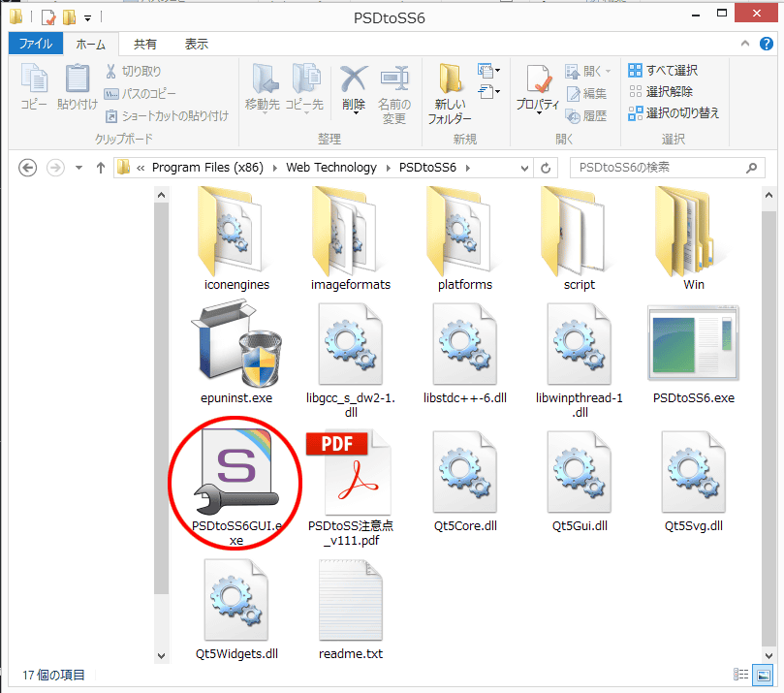Select the PSDtoSS注意点_v111.pdf file
The width and height of the screenshot is (784, 693).
[351, 488]
